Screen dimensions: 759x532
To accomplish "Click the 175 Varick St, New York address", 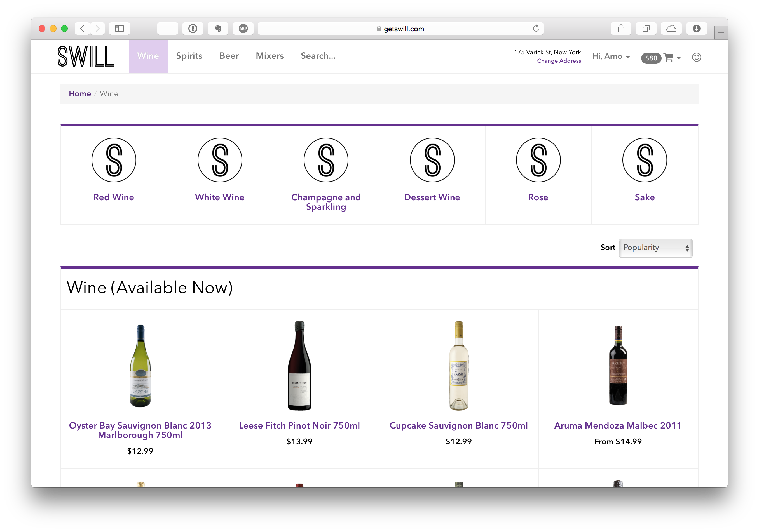I will point(547,52).
